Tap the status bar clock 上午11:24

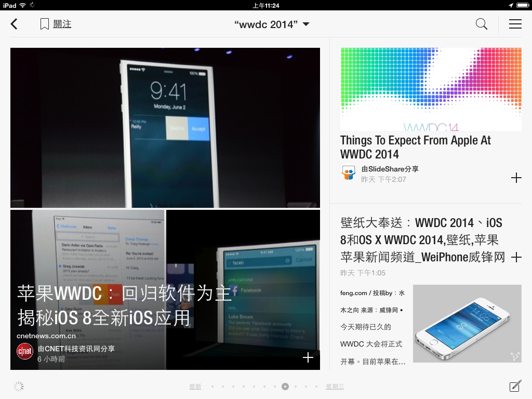tap(266, 5)
